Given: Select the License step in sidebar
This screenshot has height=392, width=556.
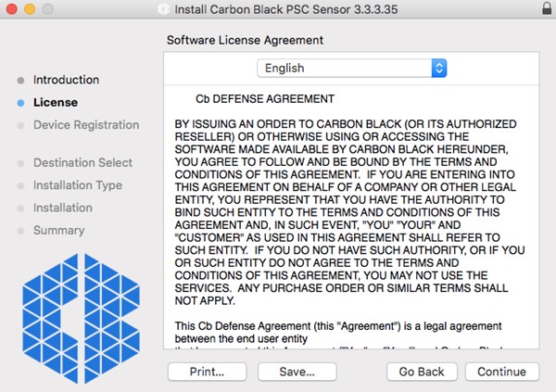Looking at the screenshot, I should click(56, 102).
